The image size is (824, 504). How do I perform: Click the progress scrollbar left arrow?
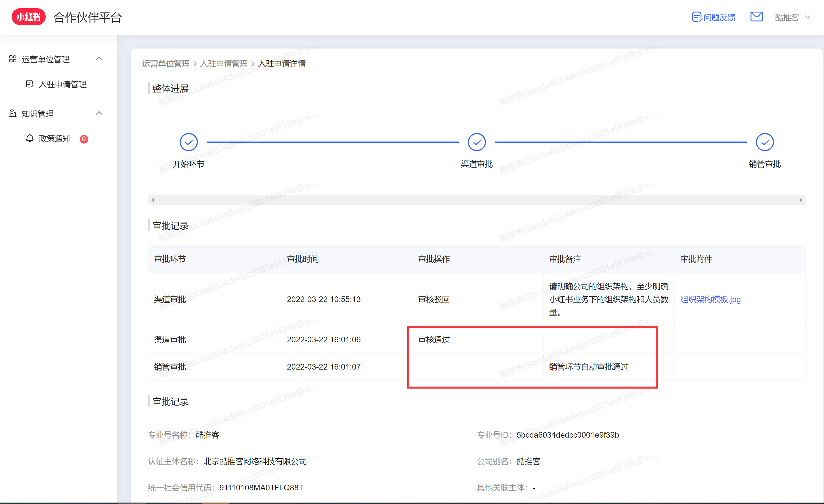coord(153,200)
